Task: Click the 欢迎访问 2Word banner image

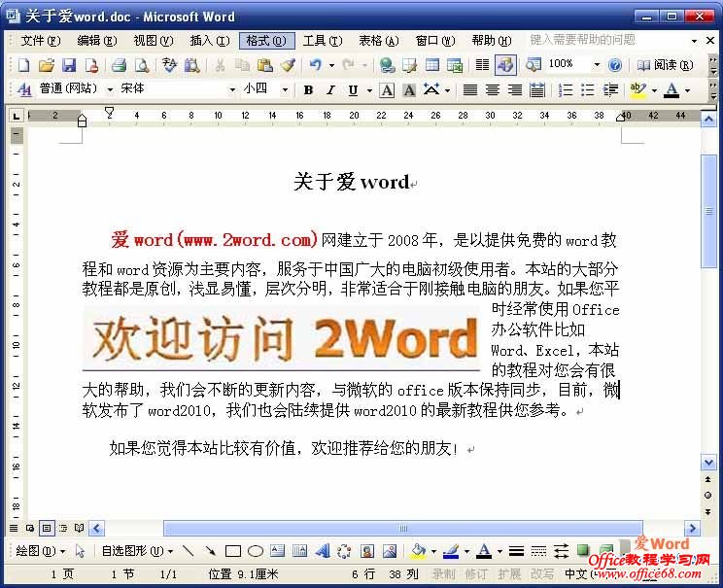Action: pyautogui.click(x=281, y=338)
